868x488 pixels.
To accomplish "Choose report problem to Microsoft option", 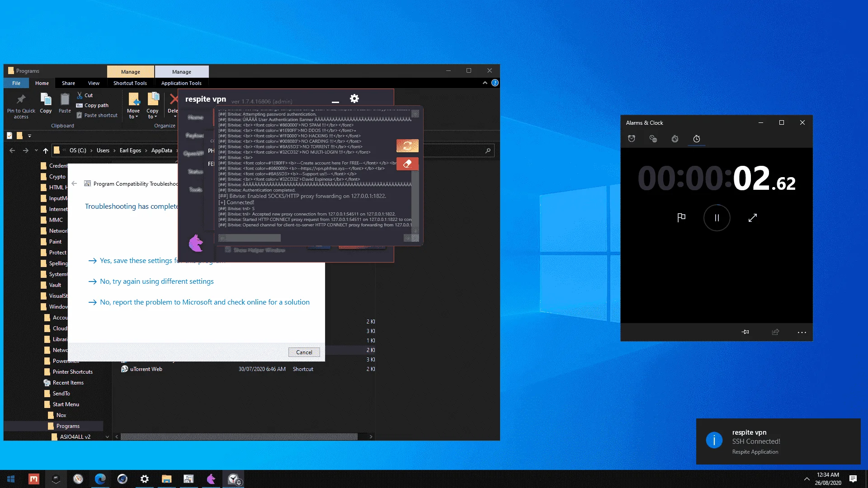I will coord(198,302).
